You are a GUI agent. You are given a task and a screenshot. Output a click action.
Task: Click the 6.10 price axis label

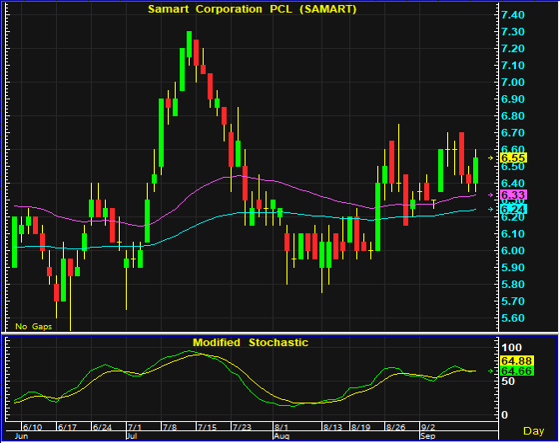tap(513, 234)
